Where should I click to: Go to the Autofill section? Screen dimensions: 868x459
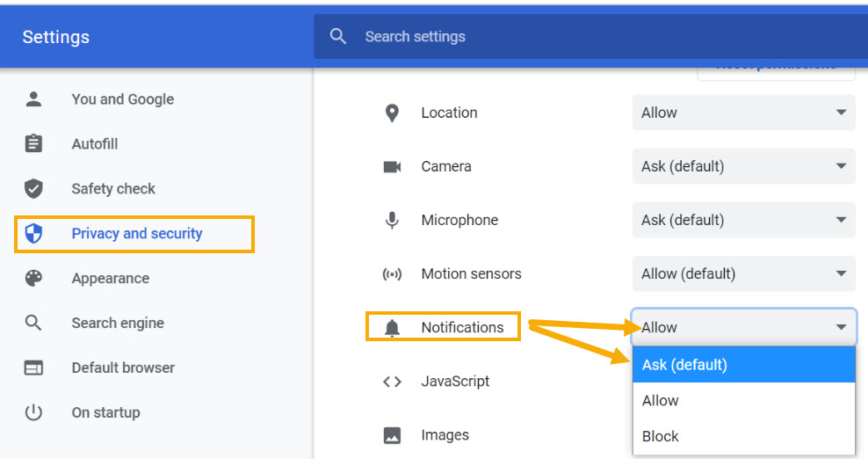pos(95,144)
